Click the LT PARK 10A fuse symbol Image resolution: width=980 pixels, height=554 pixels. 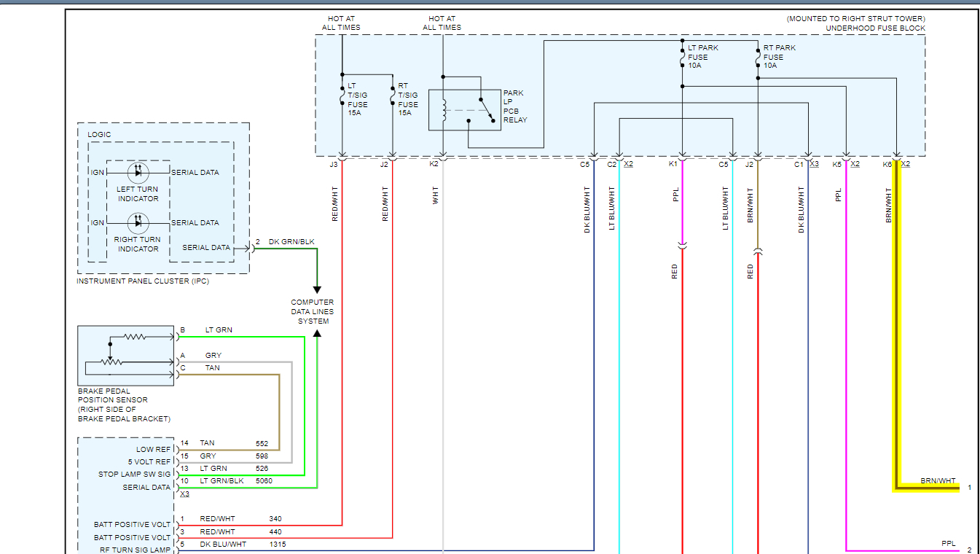point(681,57)
